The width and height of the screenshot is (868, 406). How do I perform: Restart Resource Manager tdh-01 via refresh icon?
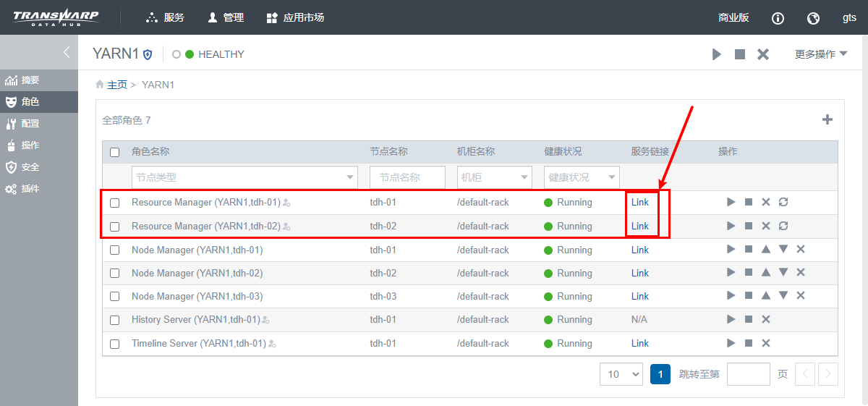coord(783,202)
